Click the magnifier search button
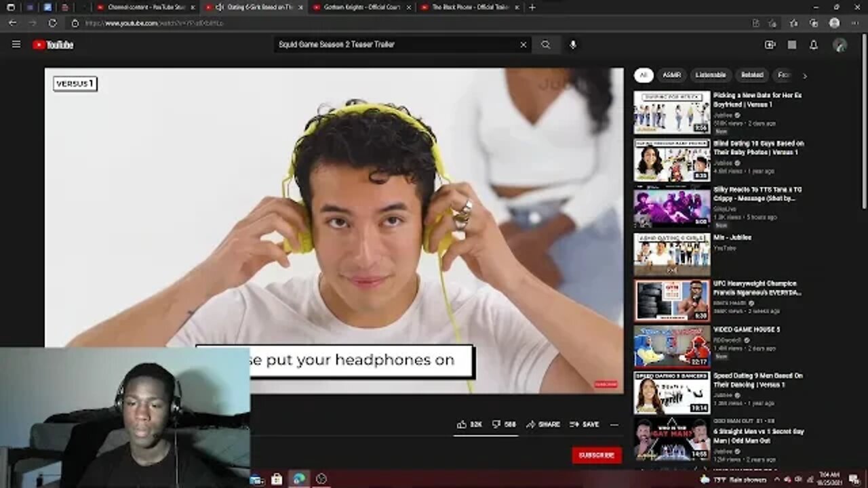This screenshot has height=488, width=868. [546, 45]
